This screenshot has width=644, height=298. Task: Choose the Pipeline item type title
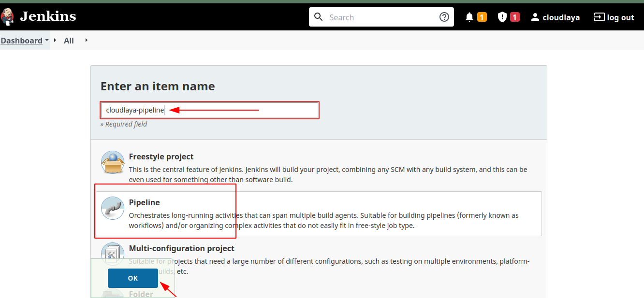144,202
